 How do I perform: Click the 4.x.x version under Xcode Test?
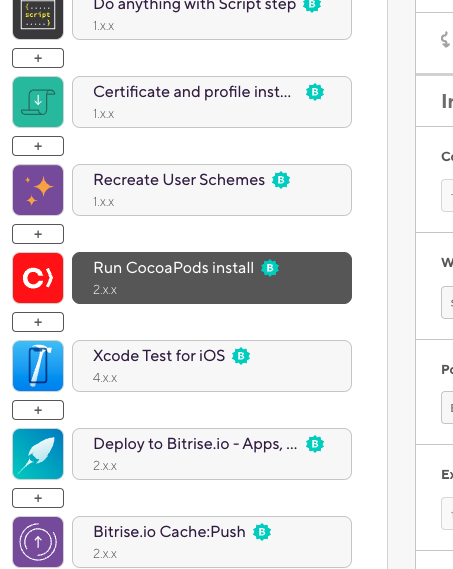pos(105,378)
